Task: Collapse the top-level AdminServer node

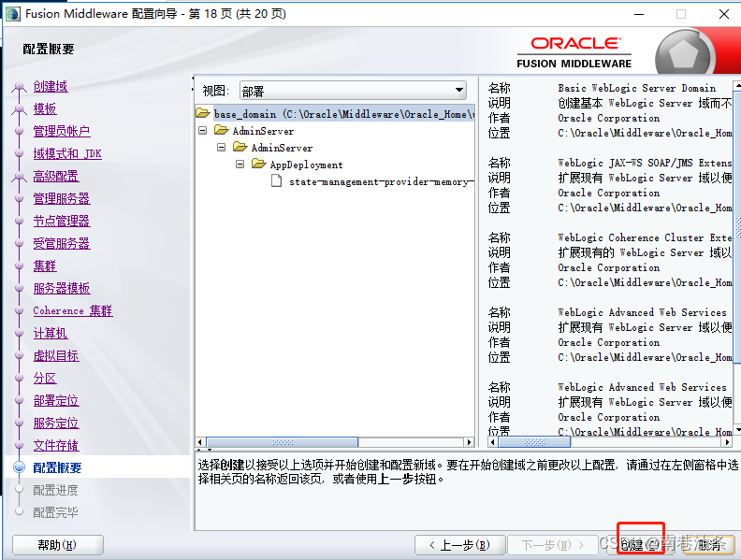Action: [203, 130]
